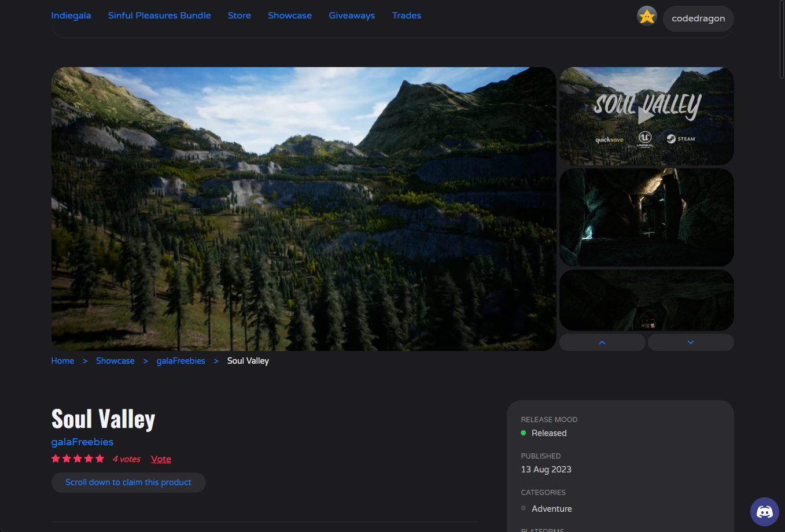This screenshot has width=785, height=532.
Task: Open the Discord chat icon
Action: pyautogui.click(x=764, y=512)
